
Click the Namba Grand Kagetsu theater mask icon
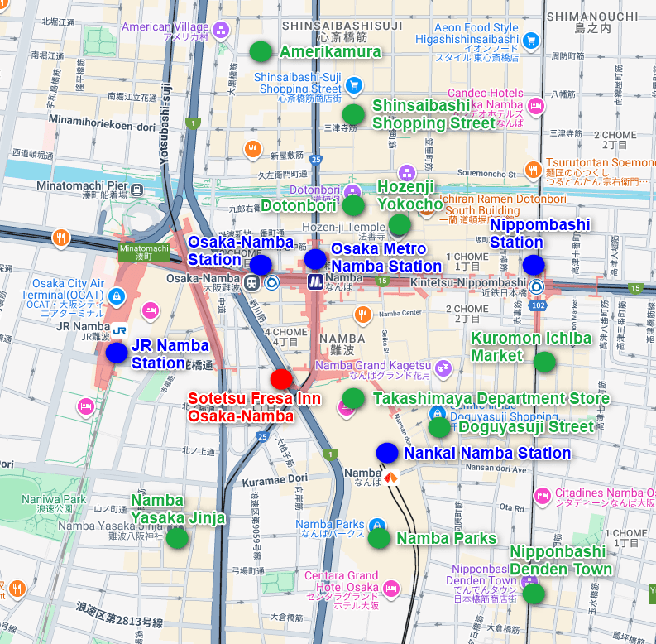(443, 369)
